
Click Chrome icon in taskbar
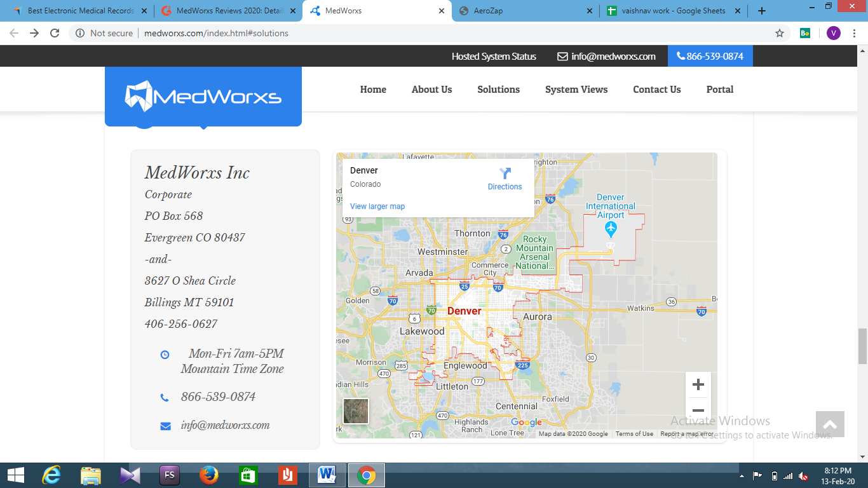(x=366, y=475)
